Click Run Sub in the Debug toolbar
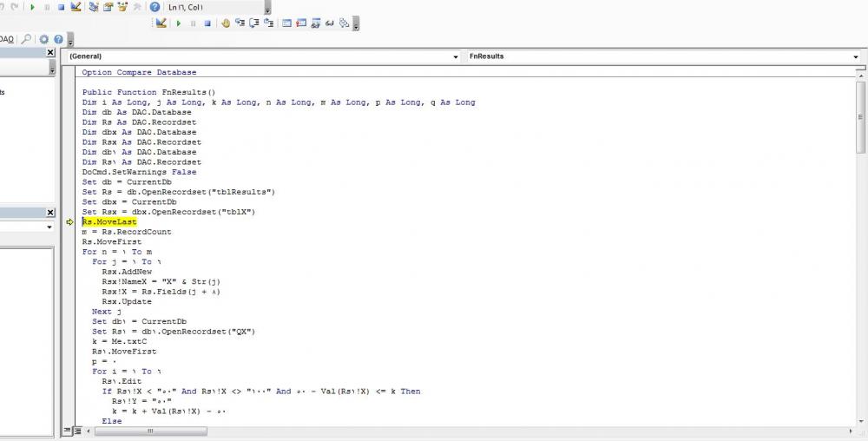 [x=179, y=23]
